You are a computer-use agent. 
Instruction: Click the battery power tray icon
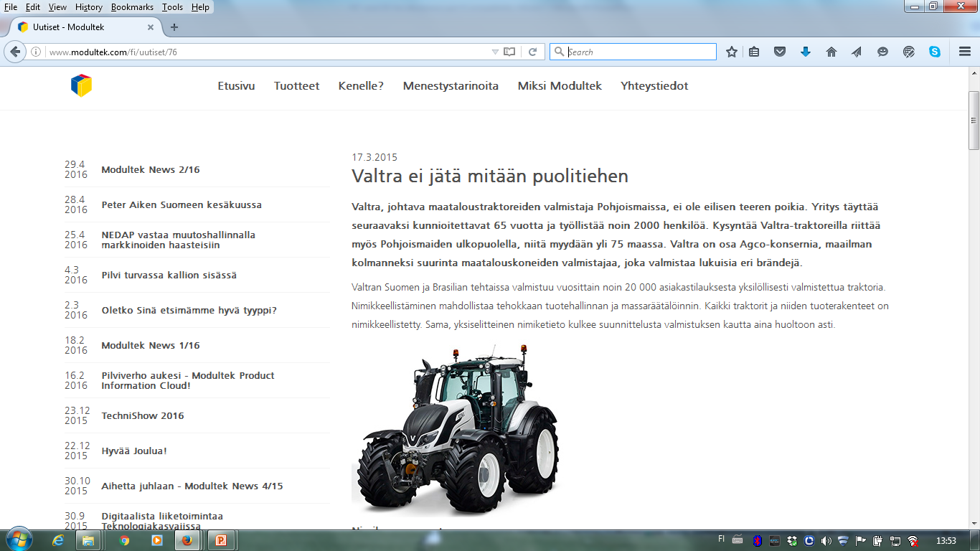[878, 540]
